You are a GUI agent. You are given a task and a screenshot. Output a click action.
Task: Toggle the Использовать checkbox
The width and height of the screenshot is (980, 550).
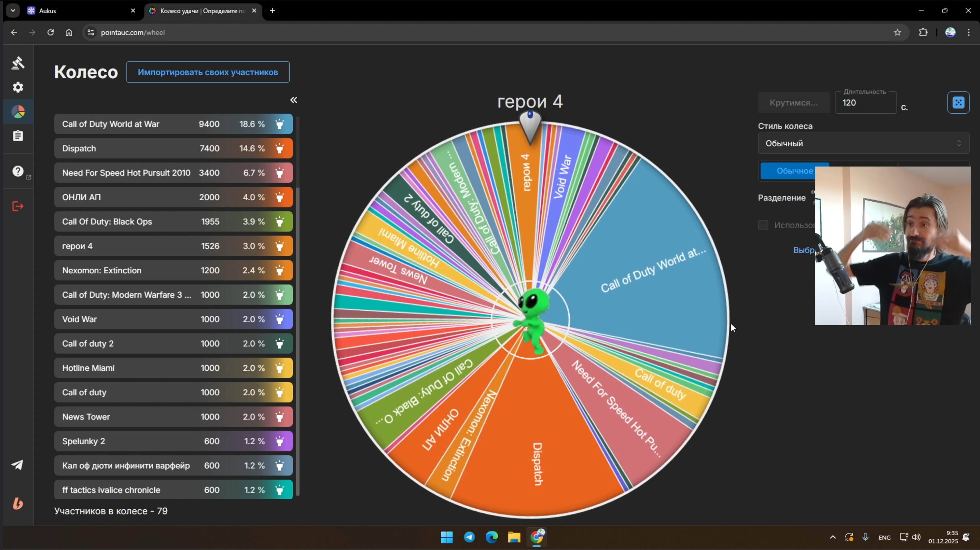[763, 225]
